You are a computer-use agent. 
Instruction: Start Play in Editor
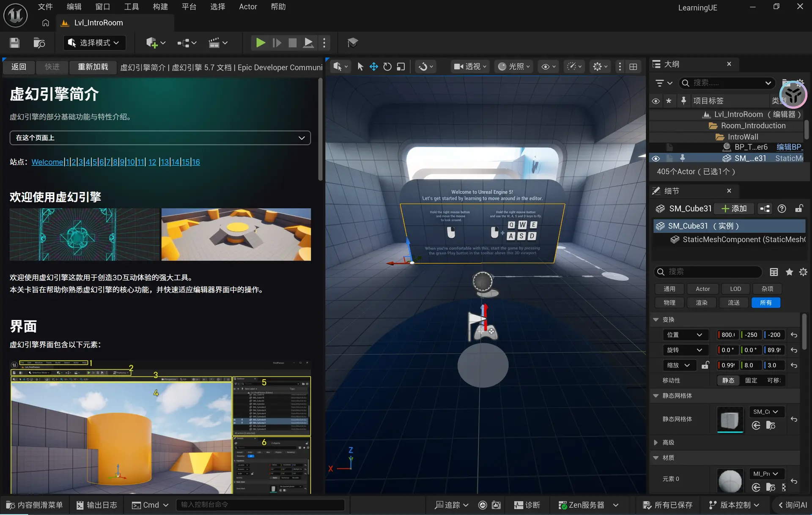coord(261,43)
